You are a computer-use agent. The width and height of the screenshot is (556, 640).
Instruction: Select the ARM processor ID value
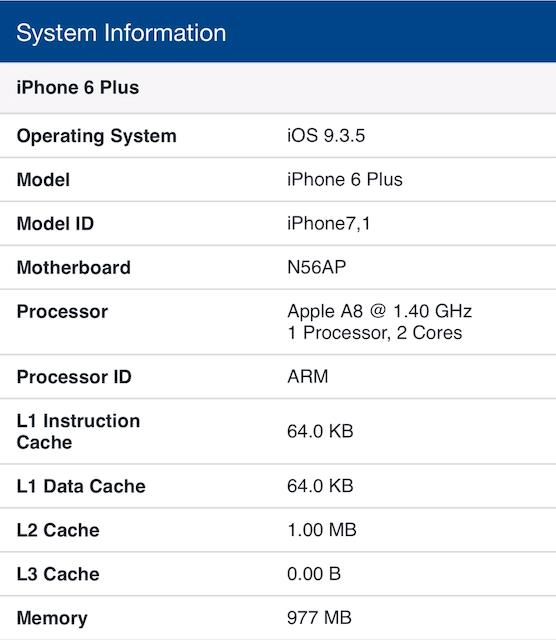(307, 376)
